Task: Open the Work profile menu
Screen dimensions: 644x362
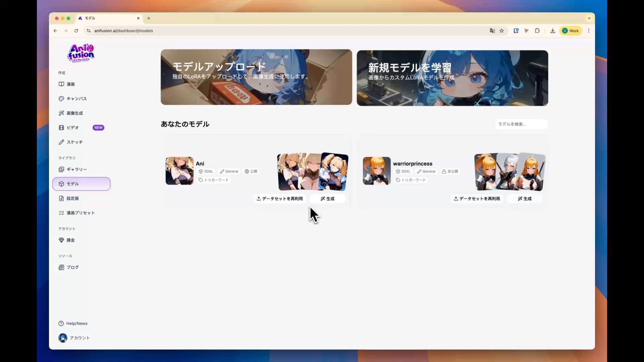Action: pyautogui.click(x=571, y=31)
